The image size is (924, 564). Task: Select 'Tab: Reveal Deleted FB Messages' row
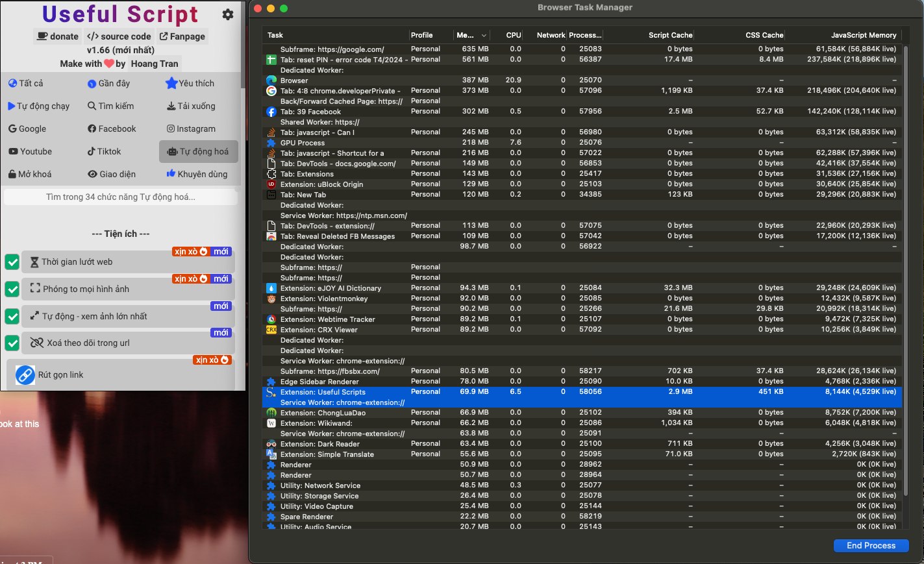tap(582, 236)
